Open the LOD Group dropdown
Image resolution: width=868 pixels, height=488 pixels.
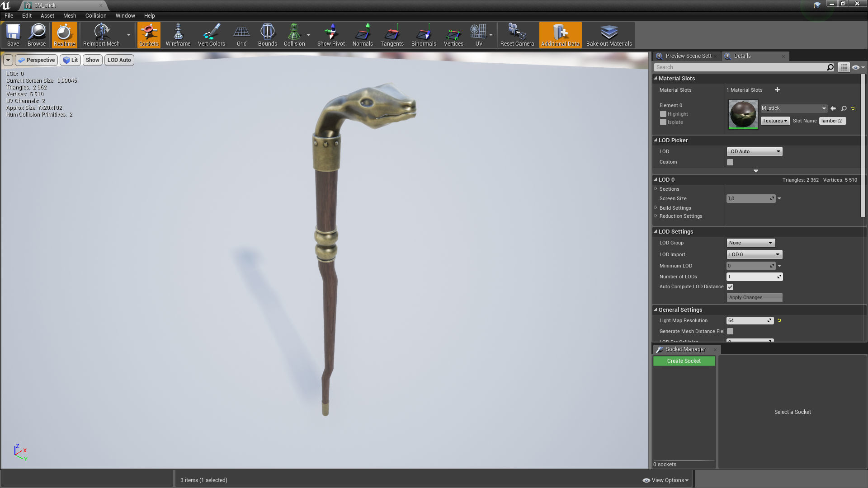tap(750, 243)
